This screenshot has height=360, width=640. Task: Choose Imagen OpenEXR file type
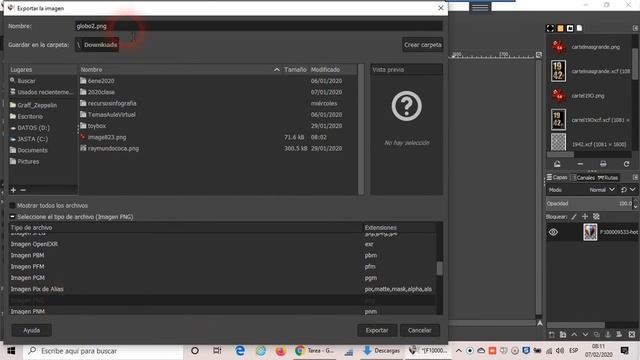(x=222, y=244)
